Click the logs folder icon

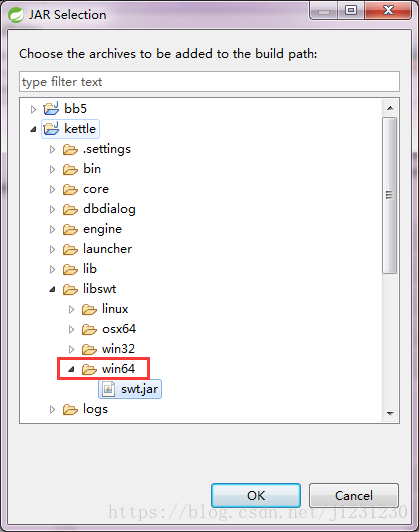click(70, 410)
